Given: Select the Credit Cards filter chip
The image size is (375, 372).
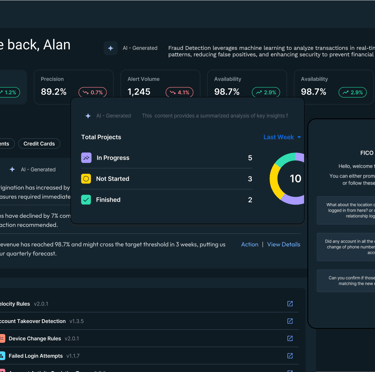Looking at the screenshot, I should [39, 144].
